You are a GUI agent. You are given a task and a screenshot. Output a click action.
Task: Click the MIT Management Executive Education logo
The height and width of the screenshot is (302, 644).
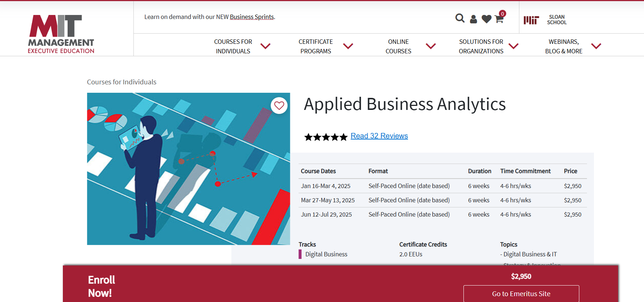(x=61, y=34)
